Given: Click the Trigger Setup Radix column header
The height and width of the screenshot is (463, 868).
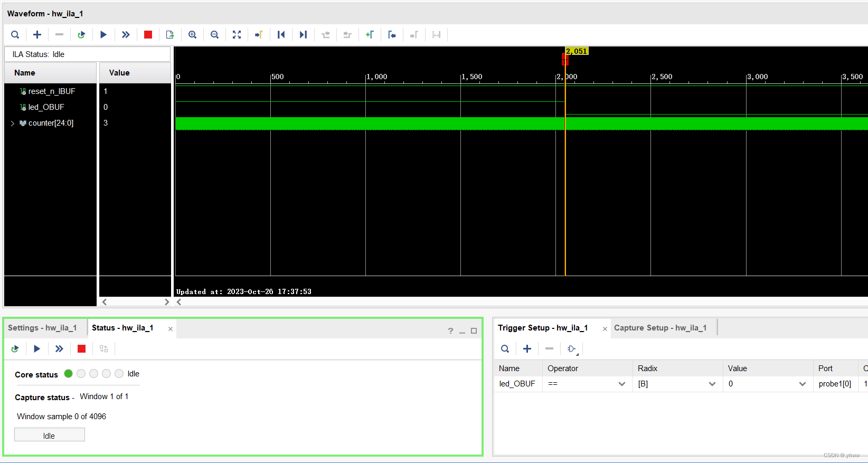Looking at the screenshot, I should 677,368.
